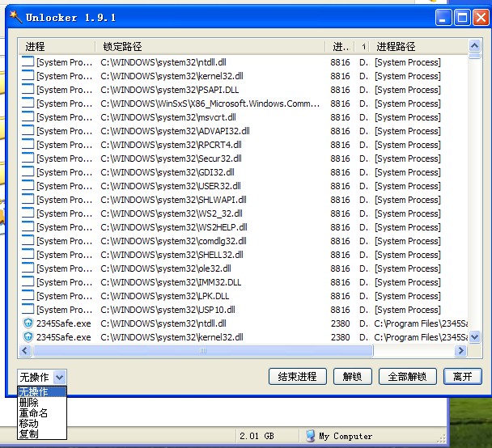Click the process icon of the RPCRT4.dll row

[x=28, y=144]
